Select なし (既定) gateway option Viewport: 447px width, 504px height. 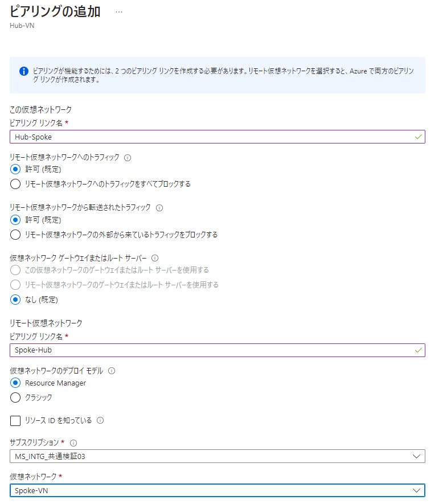[15, 299]
